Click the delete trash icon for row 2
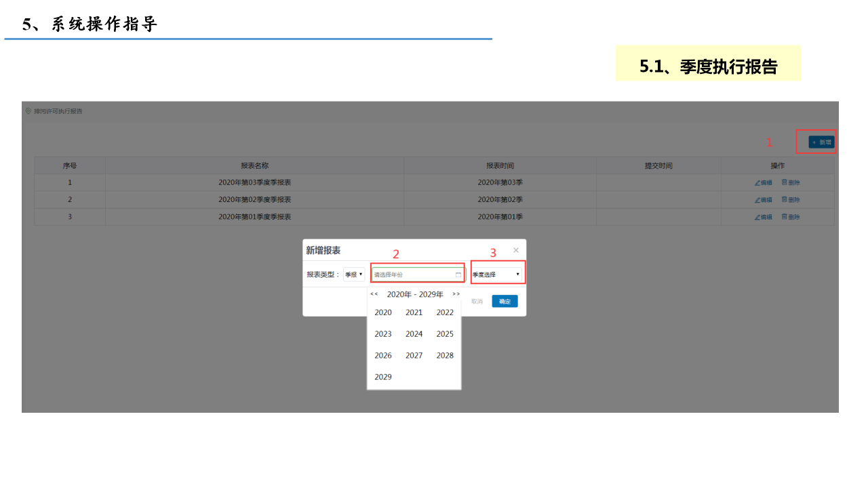Screen dimensions: 868x488 (x=785, y=200)
